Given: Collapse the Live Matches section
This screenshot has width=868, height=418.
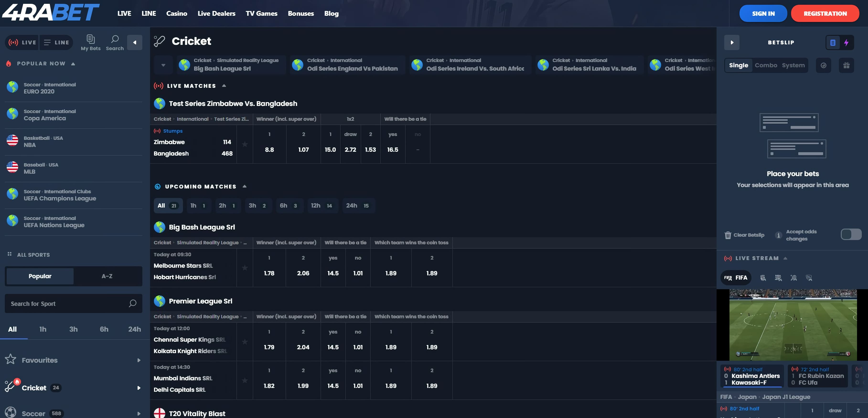Looking at the screenshot, I should [x=224, y=85].
